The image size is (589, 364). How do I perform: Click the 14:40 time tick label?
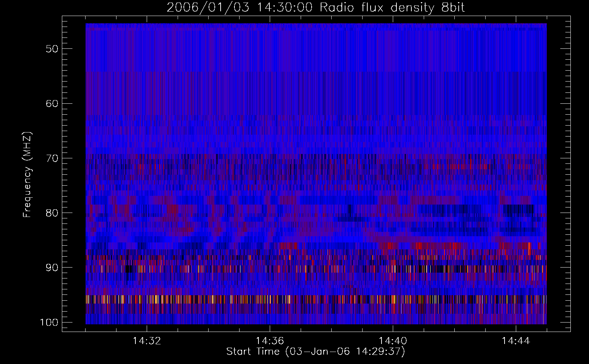pos(393,341)
